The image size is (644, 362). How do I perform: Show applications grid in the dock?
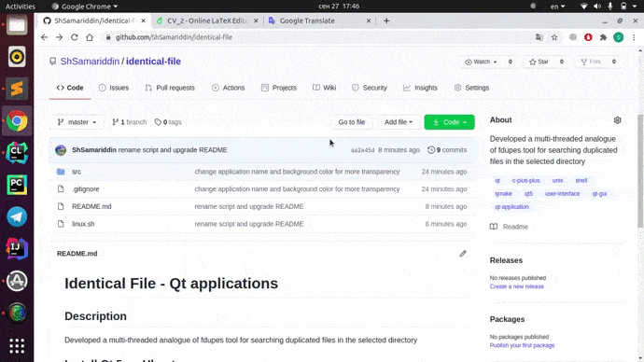tap(17, 346)
